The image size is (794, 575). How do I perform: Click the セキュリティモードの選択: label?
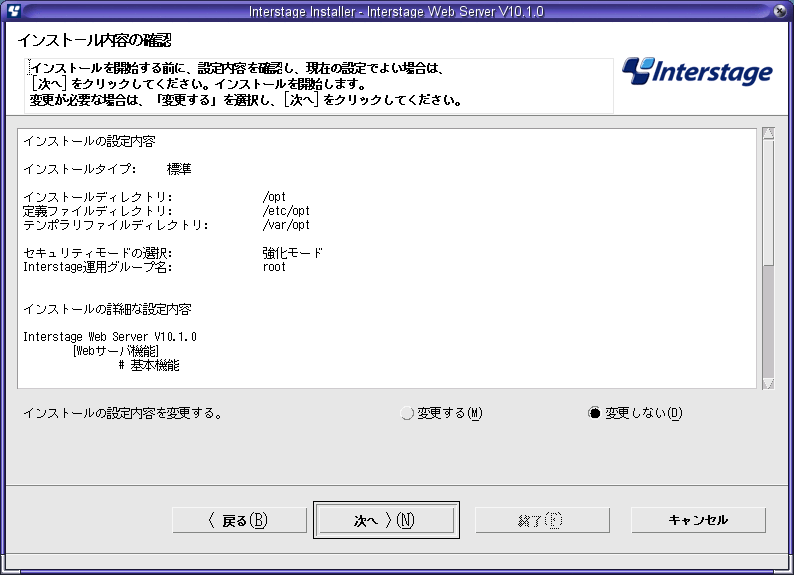point(98,253)
